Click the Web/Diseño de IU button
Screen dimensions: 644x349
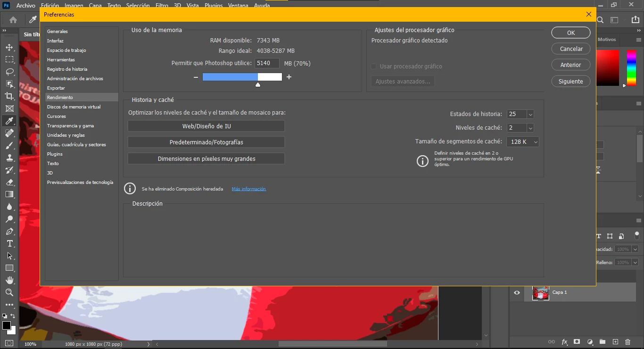click(206, 126)
